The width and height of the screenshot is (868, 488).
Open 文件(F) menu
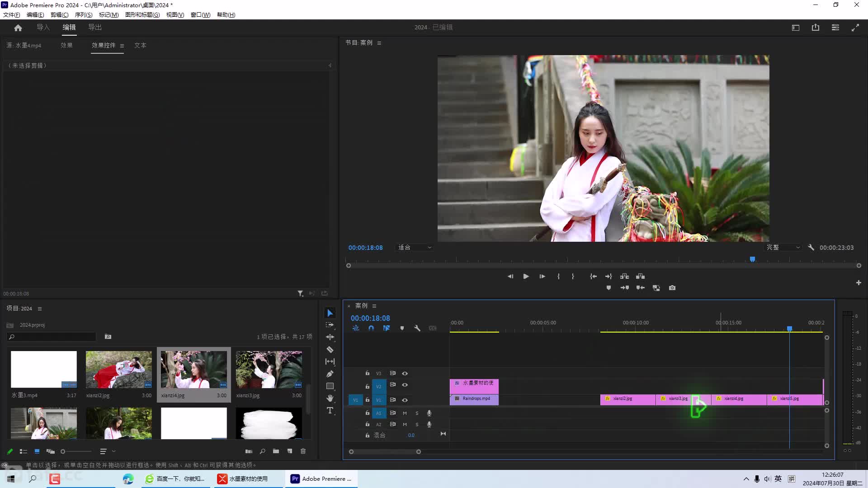(x=12, y=15)
